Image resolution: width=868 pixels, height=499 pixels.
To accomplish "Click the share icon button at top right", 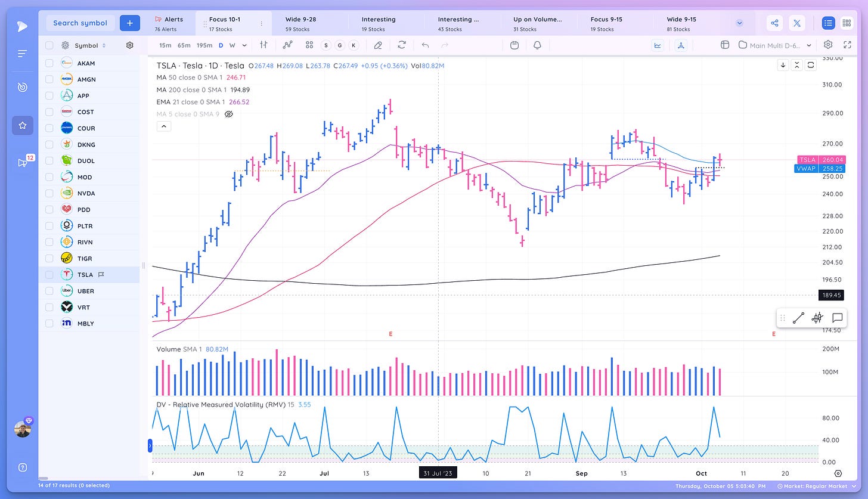I will coord(774,23).
